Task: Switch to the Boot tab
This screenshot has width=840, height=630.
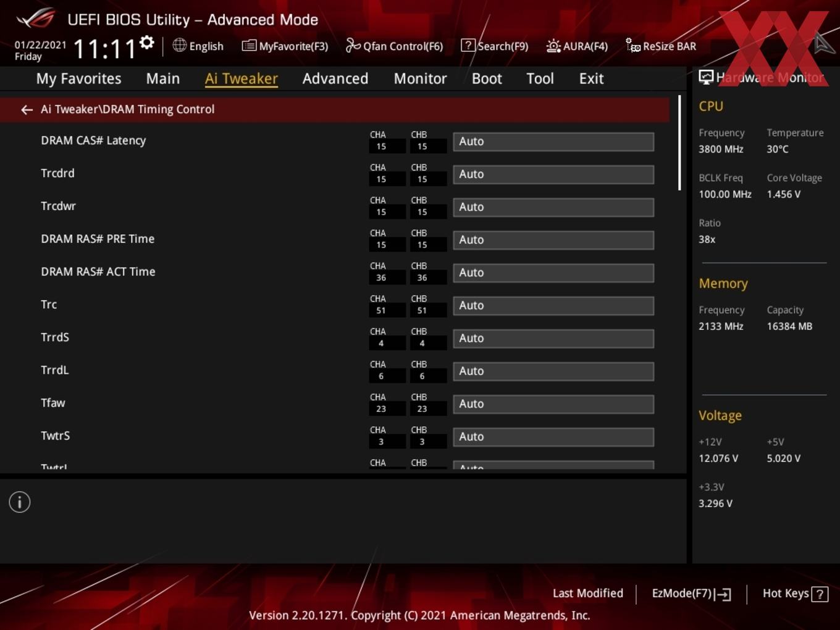Action: tap(487, 78)
